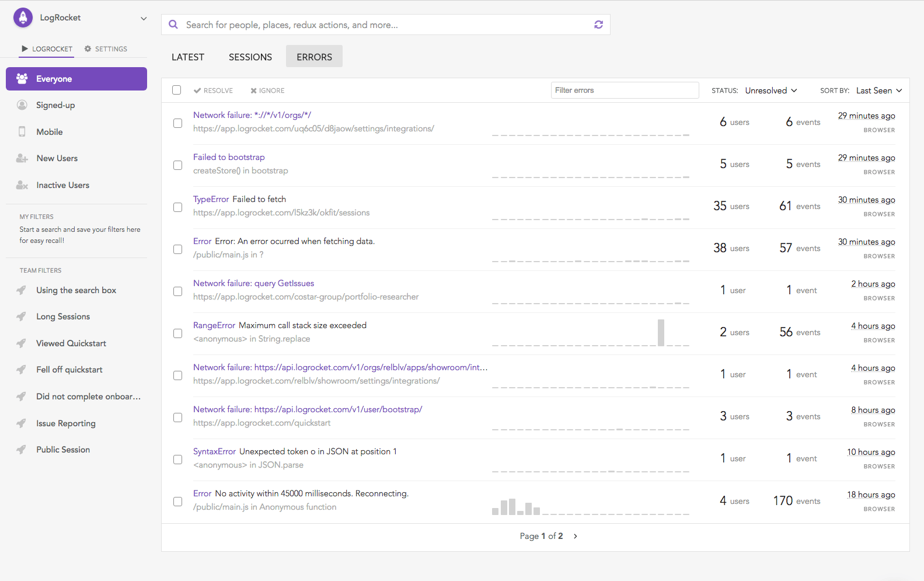Click the search magnifier icon
Viewport: 924px width, 581px height.
[x=173, y=25]
